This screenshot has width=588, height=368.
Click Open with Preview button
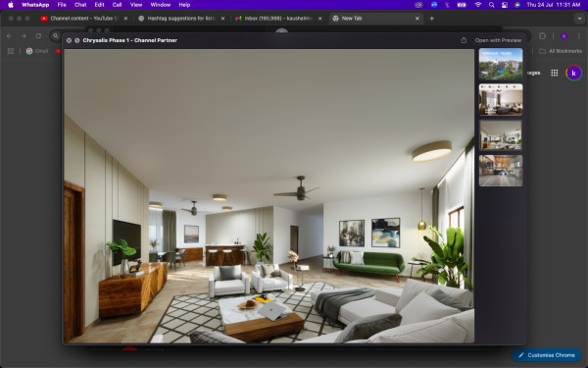coord(498,40)
